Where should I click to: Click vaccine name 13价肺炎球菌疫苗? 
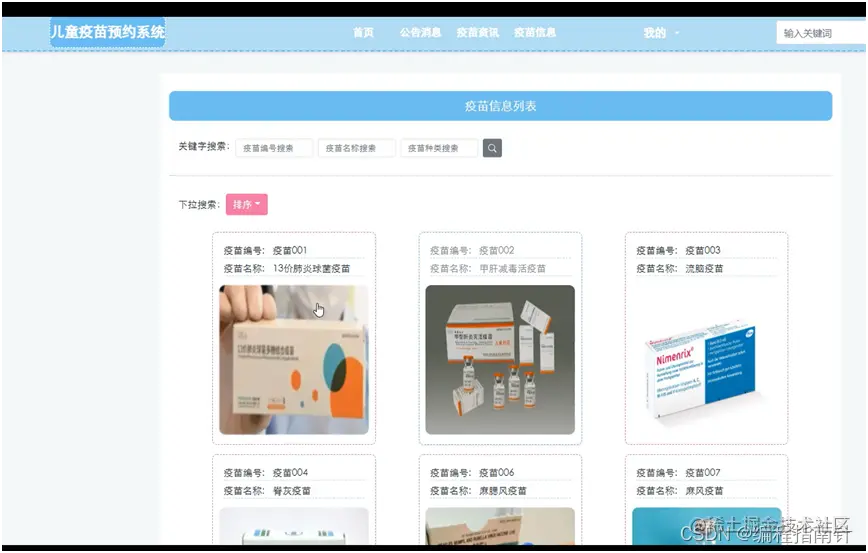[311, 268]
